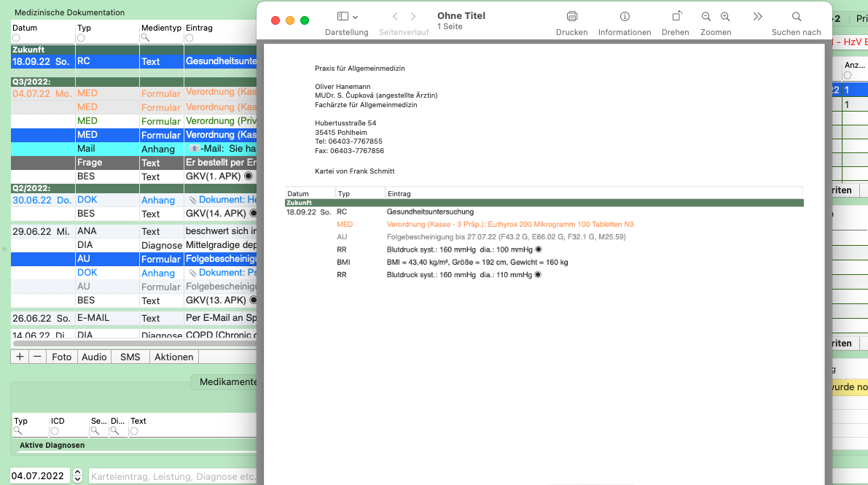Click the Aktive Diagnosen group header

pyautogui.click(x=52, y=445)
